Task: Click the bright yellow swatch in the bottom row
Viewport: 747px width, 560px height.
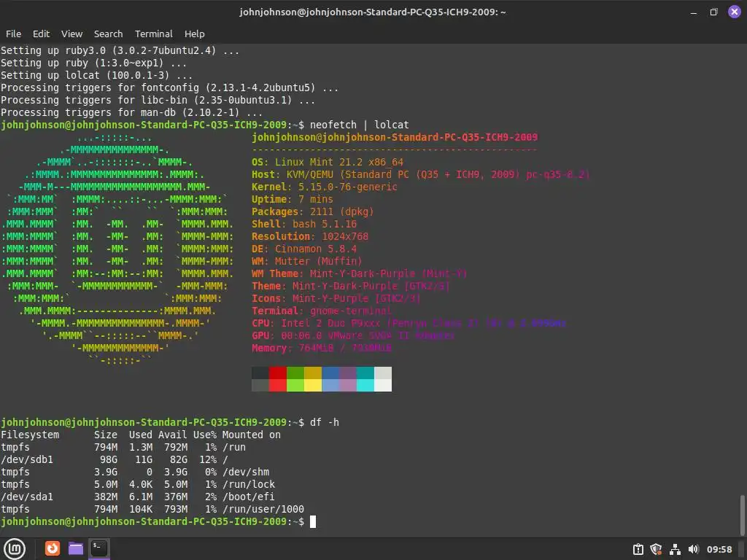Action: point(313,385)
